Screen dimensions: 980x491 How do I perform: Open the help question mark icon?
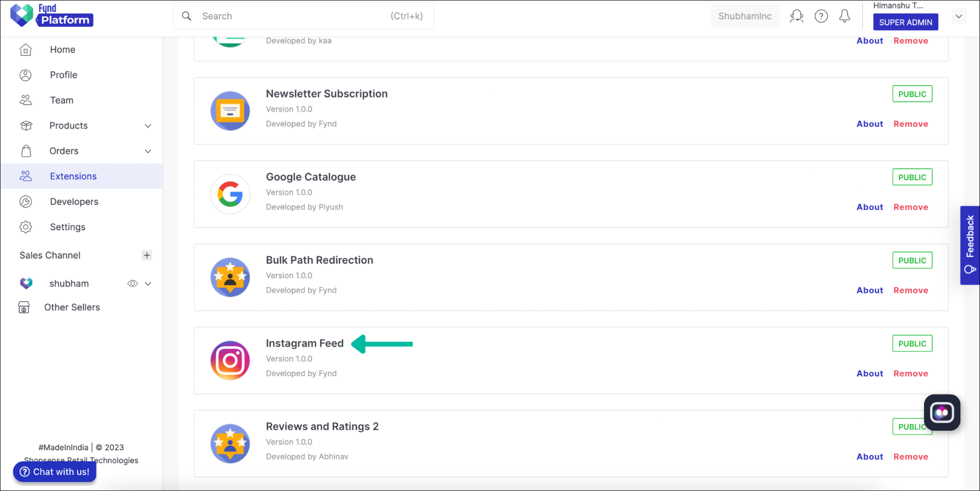click(822, 16)
